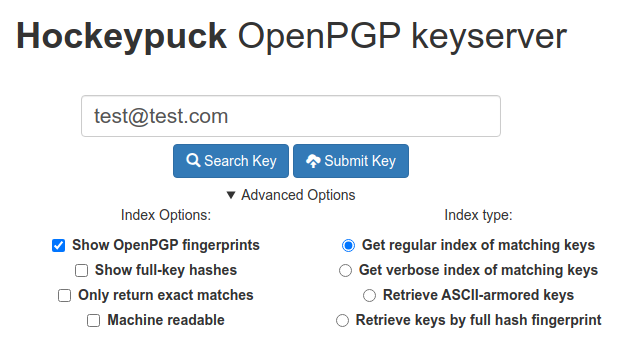Click the magnifying glass search icon

click(193, 160)
